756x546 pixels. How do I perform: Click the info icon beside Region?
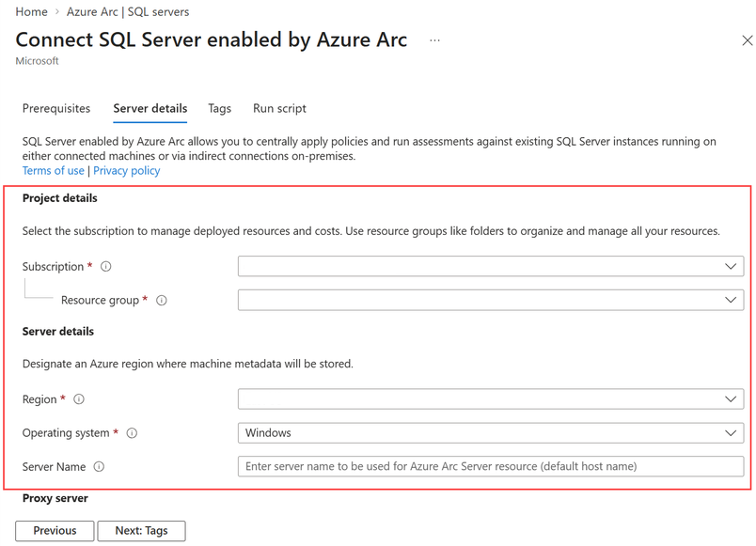[x=79, y=399]
